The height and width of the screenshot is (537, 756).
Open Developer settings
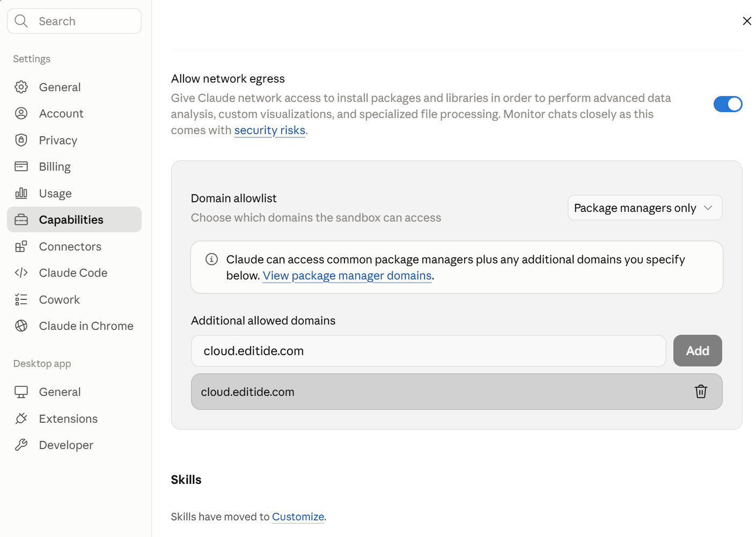pos(74,445)
